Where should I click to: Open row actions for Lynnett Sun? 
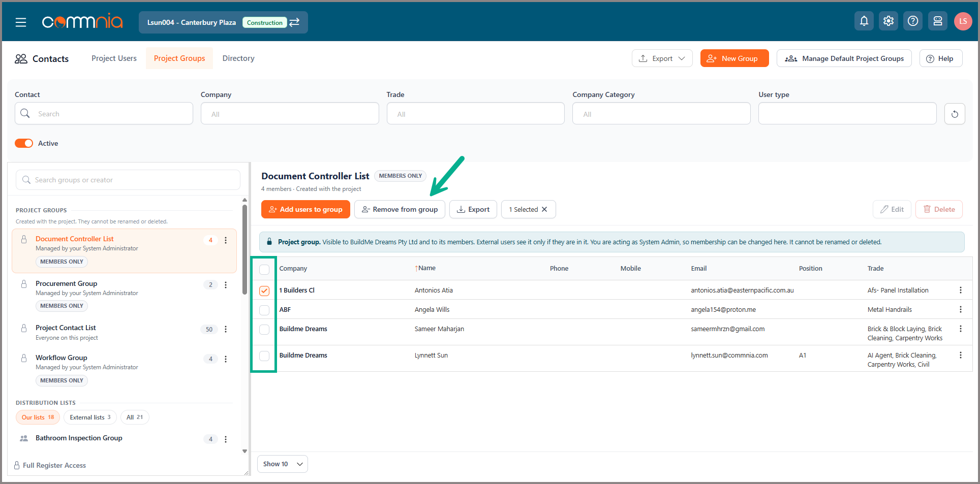[960, 355]
